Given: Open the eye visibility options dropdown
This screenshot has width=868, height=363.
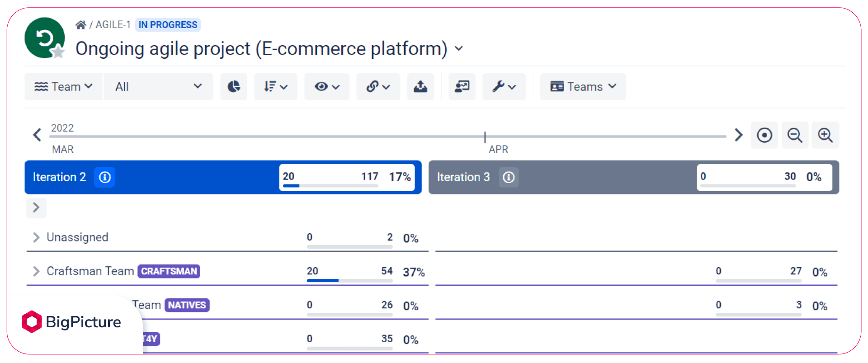Looking at the screenshot, I should [x=327, y=86].
